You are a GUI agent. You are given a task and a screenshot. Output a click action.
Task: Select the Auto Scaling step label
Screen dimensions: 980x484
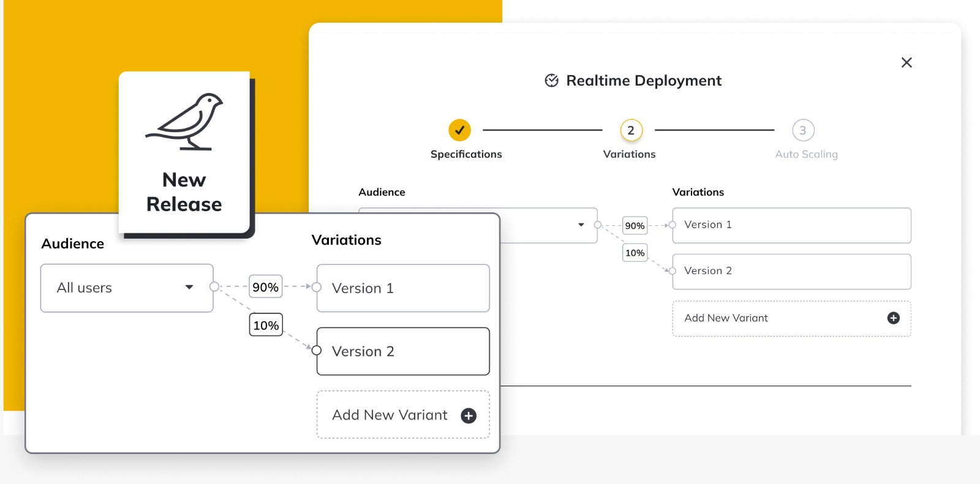pyautogui.click(x=807, y=154)
